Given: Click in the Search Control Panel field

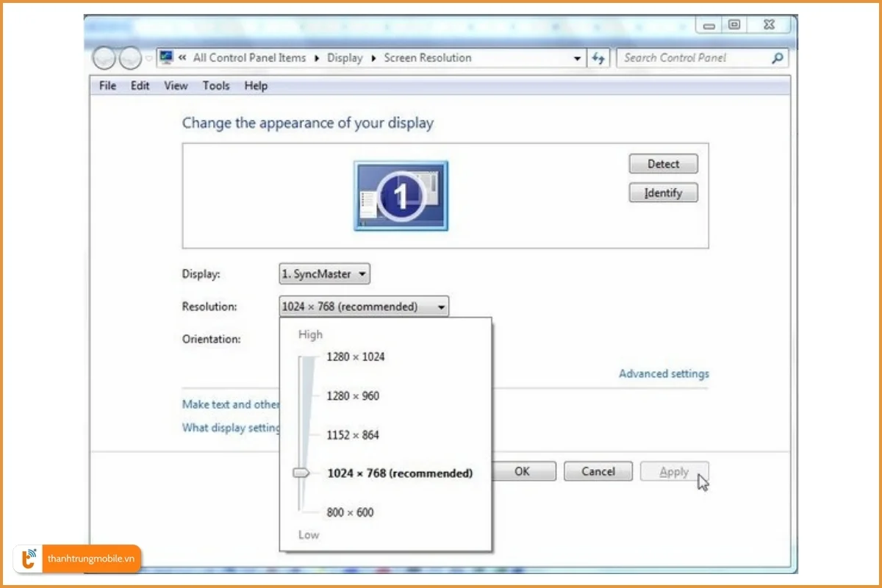Looking at the screenshot, I should 691,58.
